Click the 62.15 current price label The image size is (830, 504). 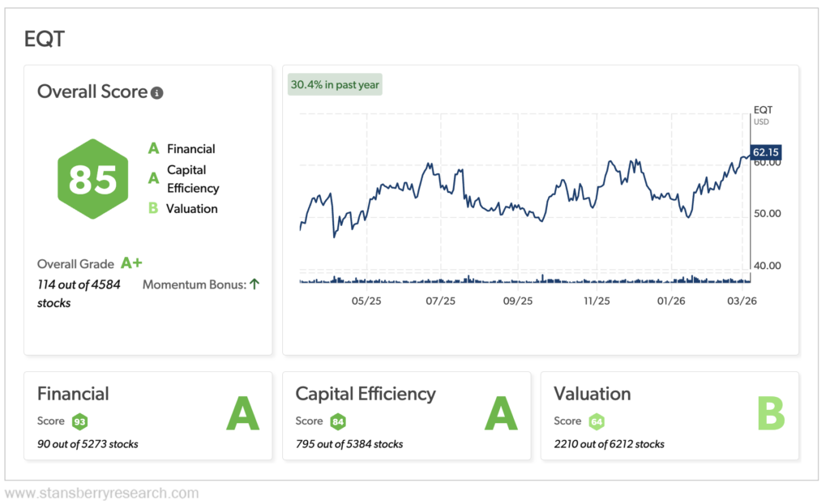pos(765,152)
